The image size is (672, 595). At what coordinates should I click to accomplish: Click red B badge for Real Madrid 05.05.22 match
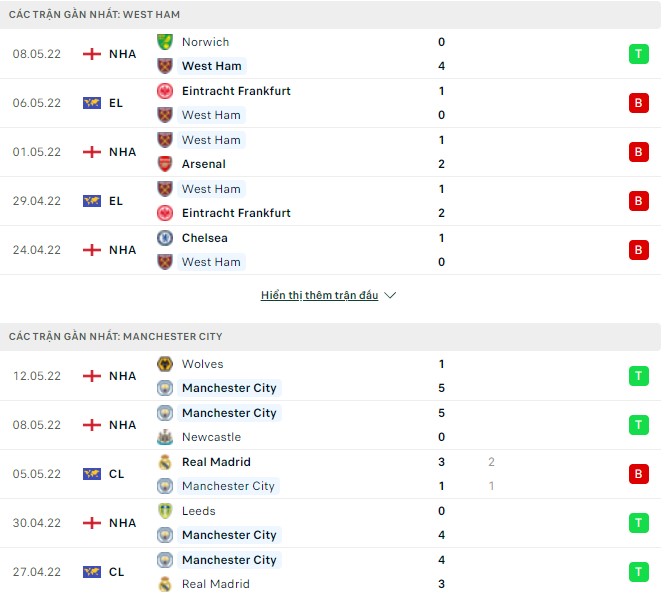point(638,474)
